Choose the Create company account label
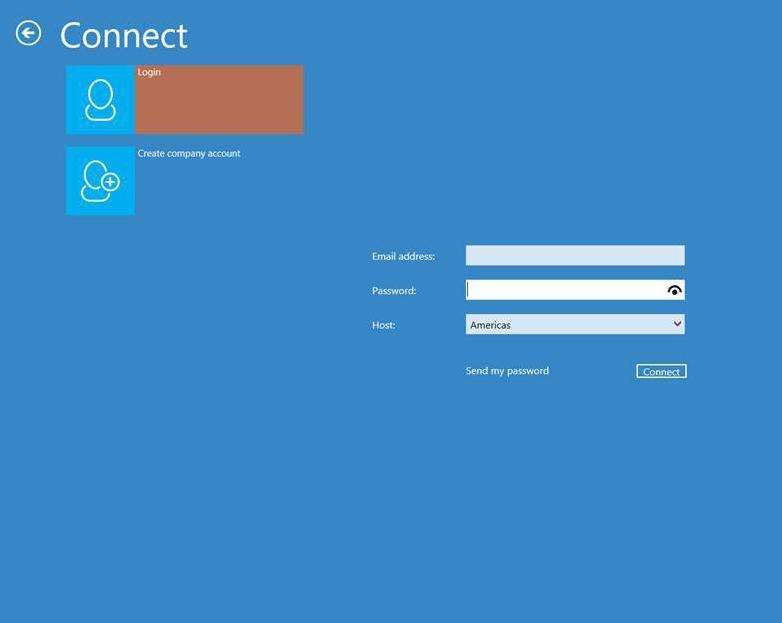The height and width of the screenshot is (623, 782). coord(189,154)
